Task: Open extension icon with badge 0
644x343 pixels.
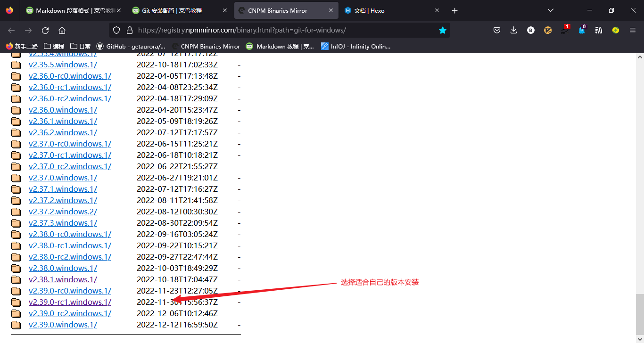Action: click(x=582, y=30)
